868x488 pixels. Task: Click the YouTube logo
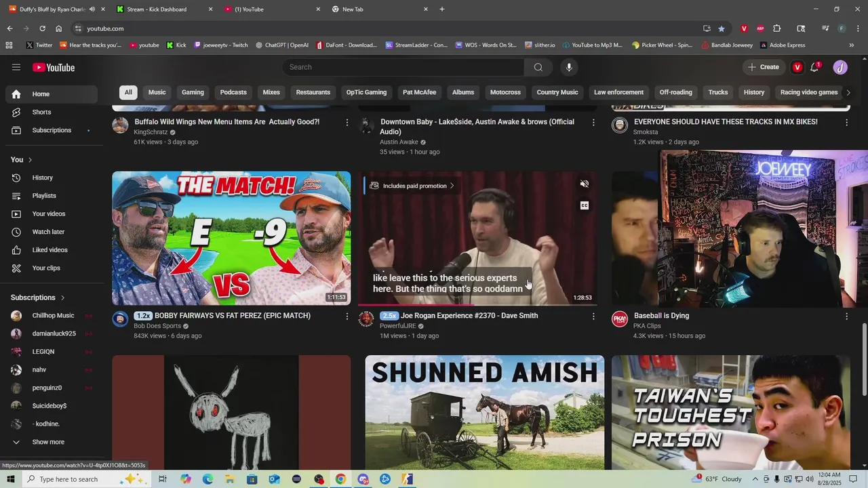coord(54,67)
